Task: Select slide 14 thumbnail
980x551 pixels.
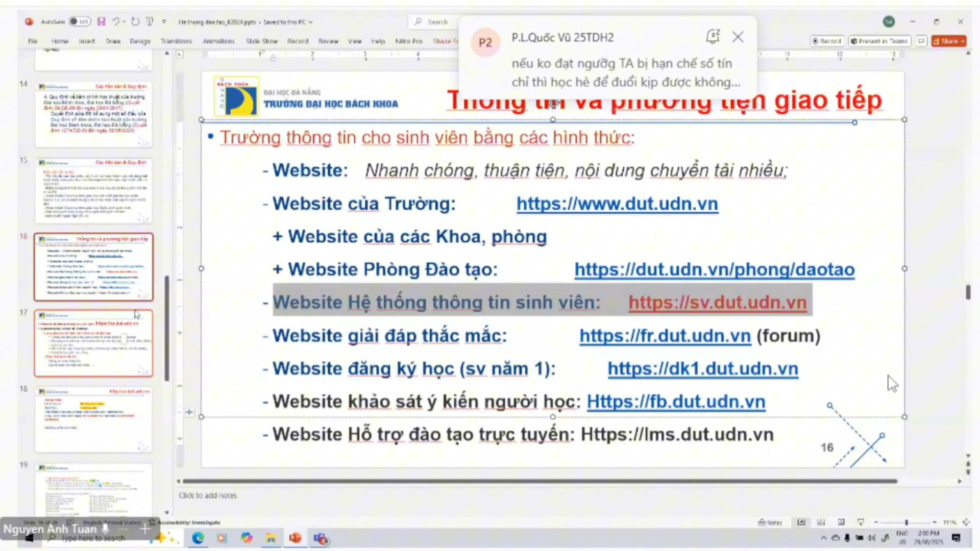Action: (93, 114)
